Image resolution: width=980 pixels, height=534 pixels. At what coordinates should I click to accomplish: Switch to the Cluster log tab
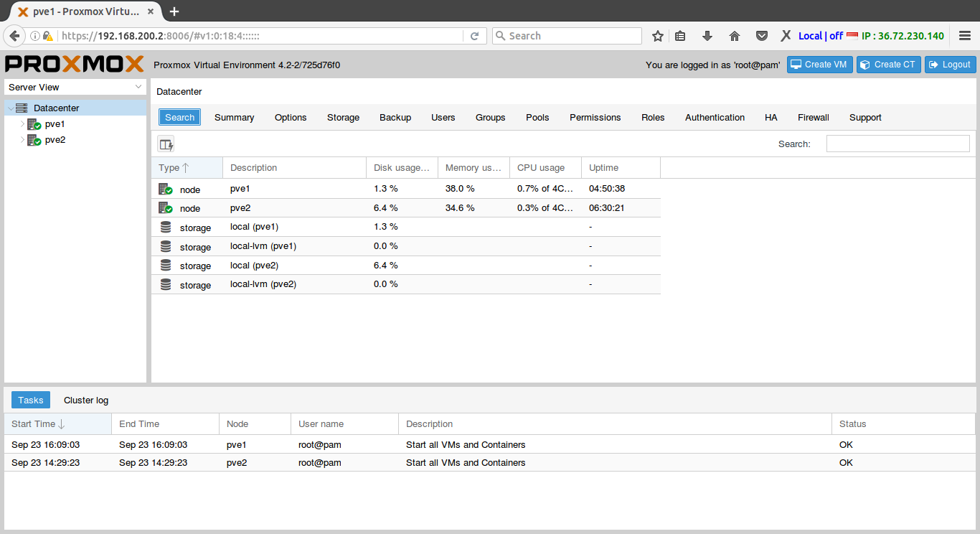pos(86,400)
